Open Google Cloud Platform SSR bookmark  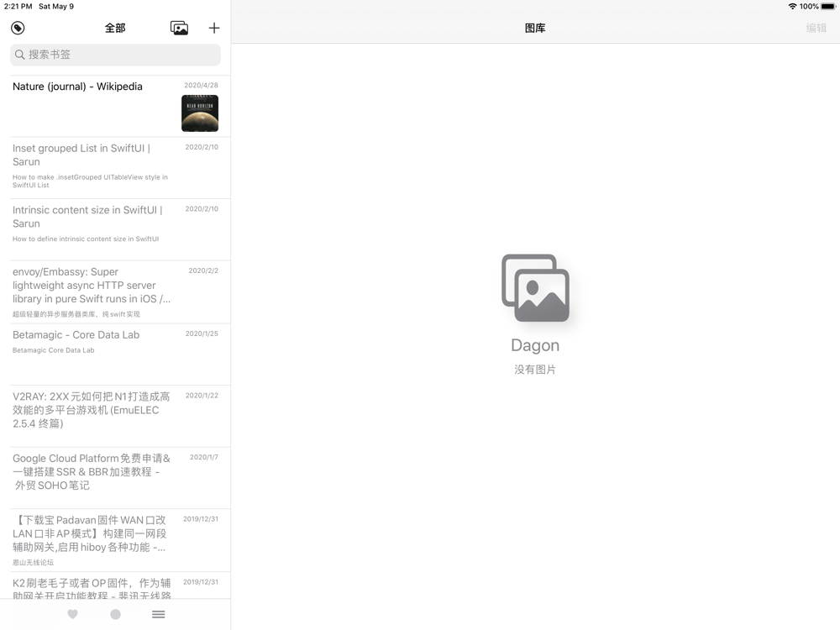115,479
